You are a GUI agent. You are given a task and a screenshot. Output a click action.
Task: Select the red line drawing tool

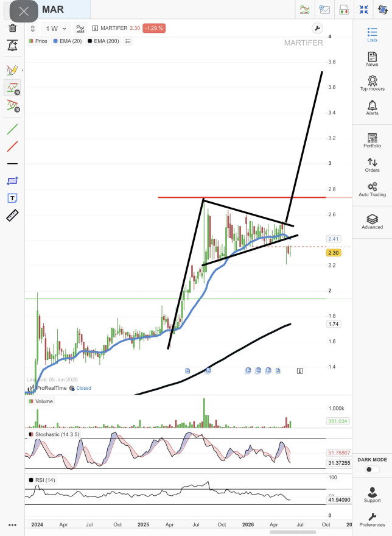tap(13, 147)
